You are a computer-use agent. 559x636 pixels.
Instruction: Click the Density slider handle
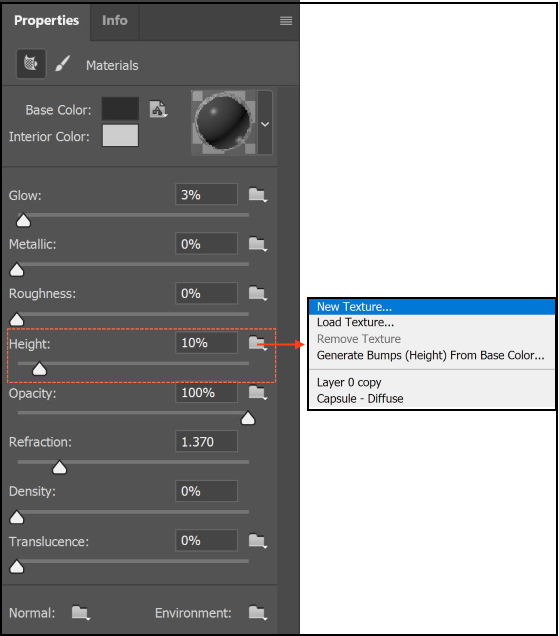pyautogui.click(x=17, y=517)
